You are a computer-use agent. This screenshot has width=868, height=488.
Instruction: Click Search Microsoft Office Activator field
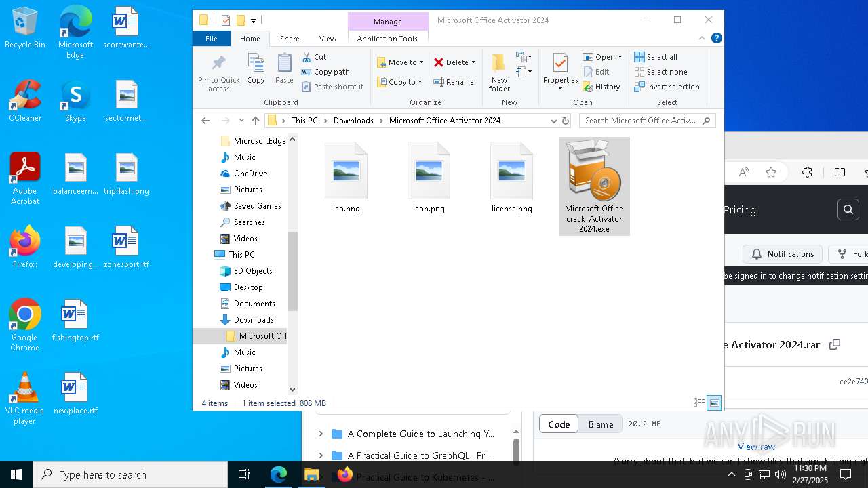648,121
